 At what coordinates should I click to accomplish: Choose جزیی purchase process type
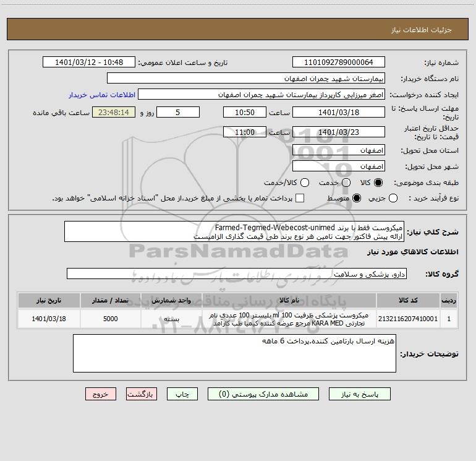click(x=393, y=198)
